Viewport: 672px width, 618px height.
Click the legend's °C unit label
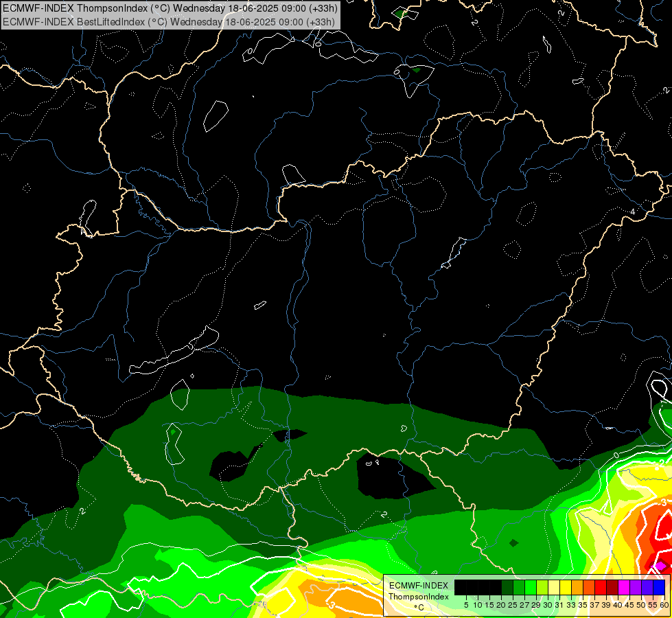coord(419,608)
